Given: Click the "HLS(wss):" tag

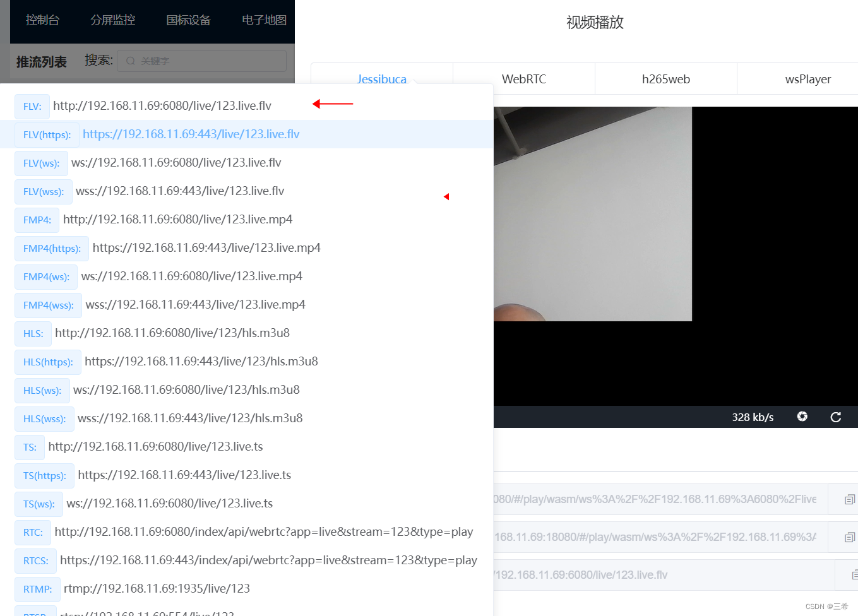Looking at the screenshot, I should (44, 418).
